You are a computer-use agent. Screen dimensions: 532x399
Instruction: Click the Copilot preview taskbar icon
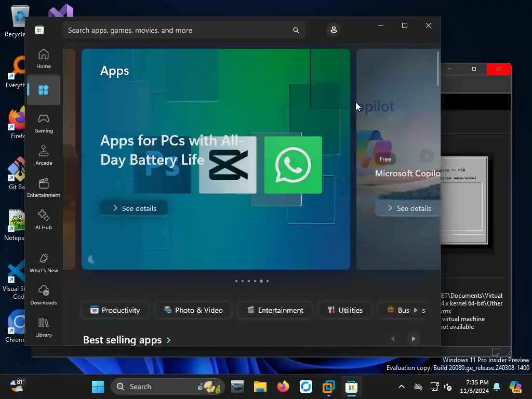(516, 387)
